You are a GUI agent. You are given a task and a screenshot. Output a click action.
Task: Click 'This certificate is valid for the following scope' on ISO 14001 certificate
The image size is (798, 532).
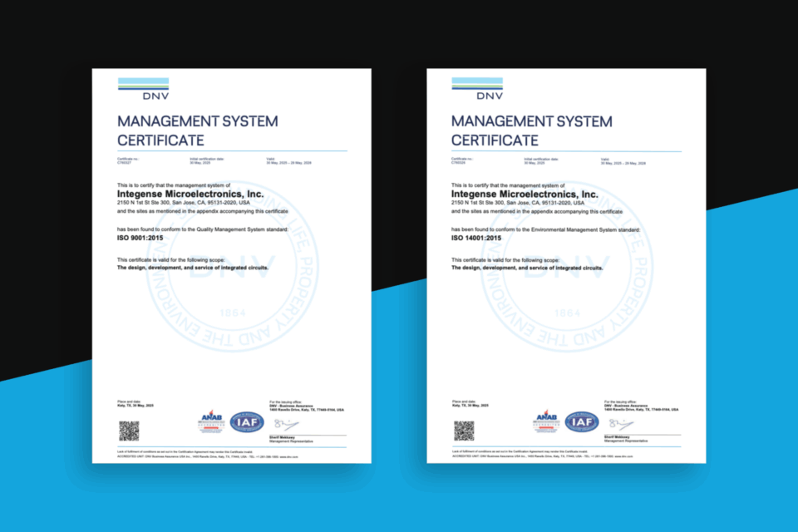pos(505,260)
